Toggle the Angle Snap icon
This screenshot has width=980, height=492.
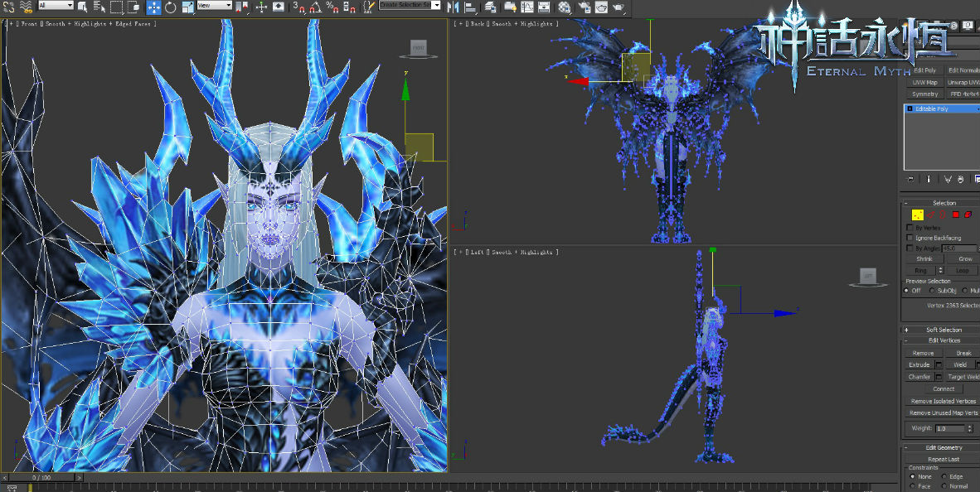tap(317, 7)
